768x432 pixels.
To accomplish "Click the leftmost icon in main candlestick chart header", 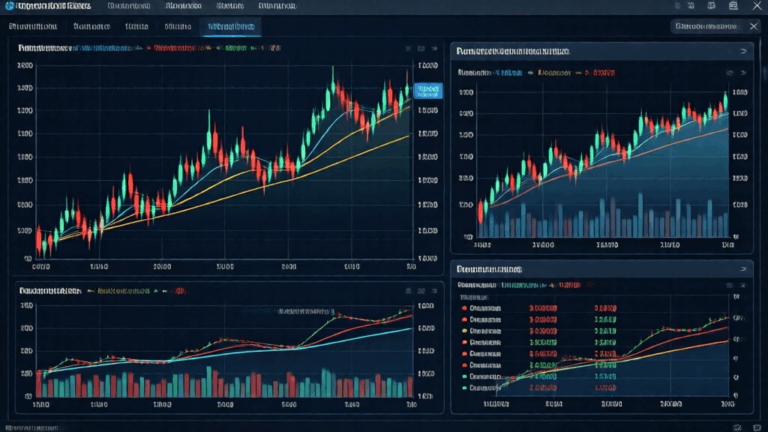I will click(x=407, y=47).
